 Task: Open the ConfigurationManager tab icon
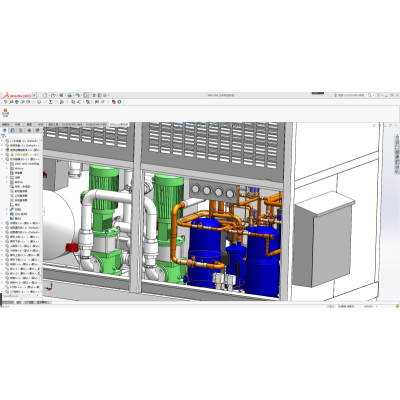click(21, 130)
